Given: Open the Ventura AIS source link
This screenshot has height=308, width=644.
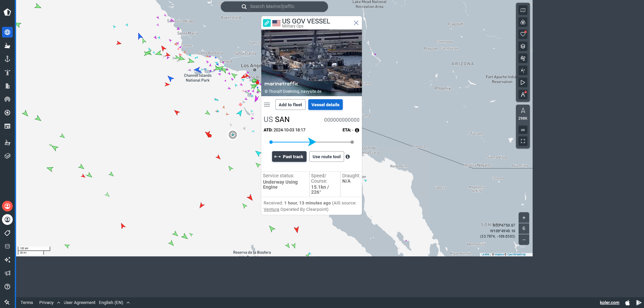Looking at the screenshot, I should click(x=271, y=209).
